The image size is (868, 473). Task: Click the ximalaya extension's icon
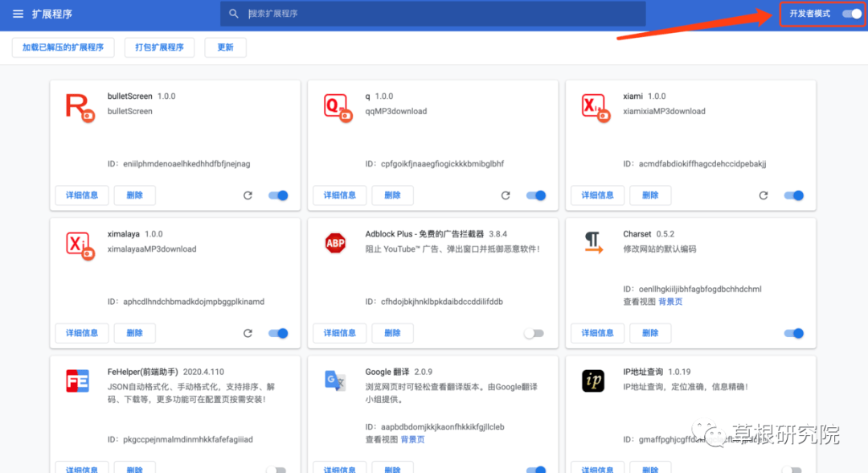(80, 245)
